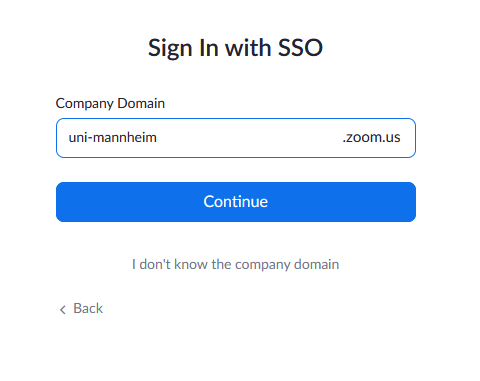Select the left-pointing arrow beside Back
Image resolution: width=480 pixels, height=381 pixels.
point(63,310)
